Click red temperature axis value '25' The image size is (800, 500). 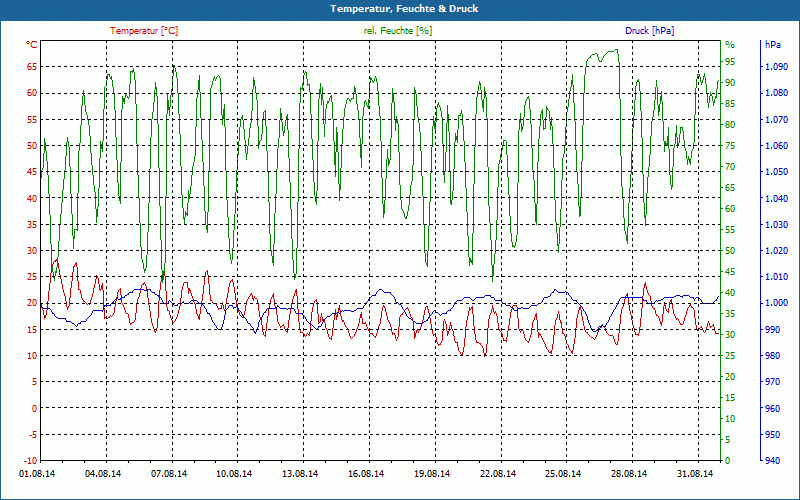(x=32, y=277)
